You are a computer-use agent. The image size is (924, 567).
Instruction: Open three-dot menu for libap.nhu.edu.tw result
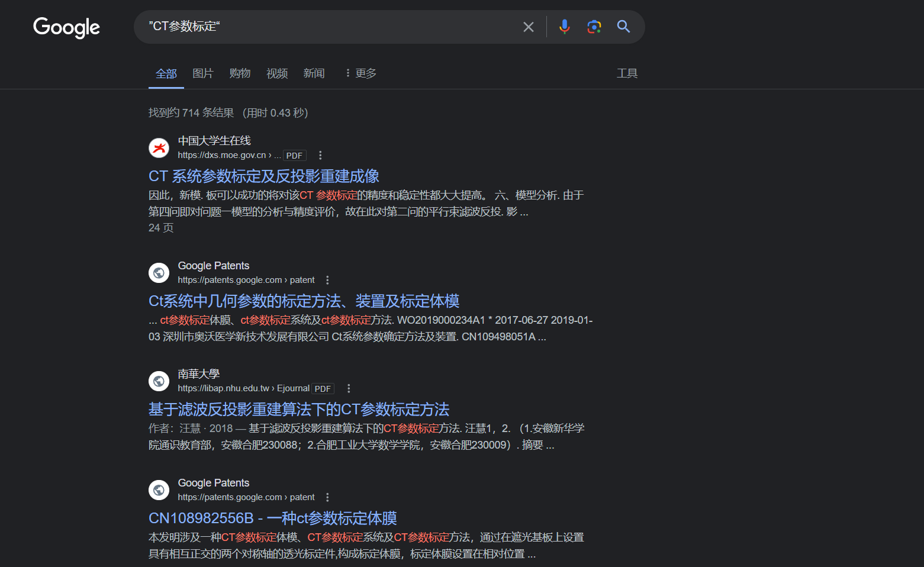[x=349, y=388]
